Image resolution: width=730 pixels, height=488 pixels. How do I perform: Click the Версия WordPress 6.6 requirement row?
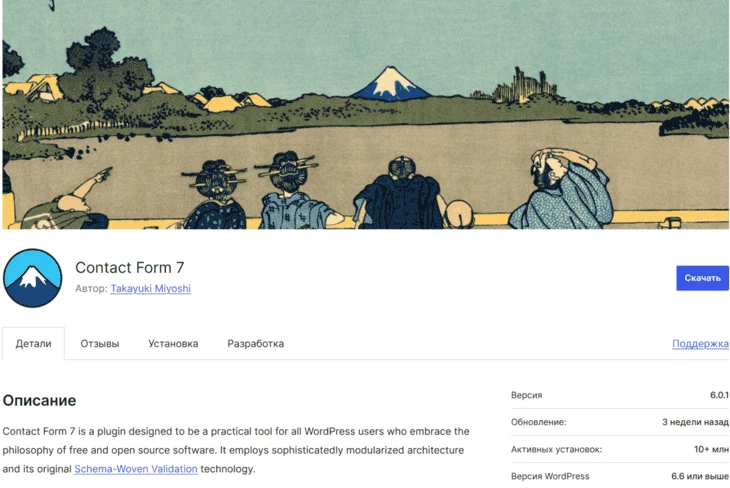pyautogui.click(x=620, y=476)
